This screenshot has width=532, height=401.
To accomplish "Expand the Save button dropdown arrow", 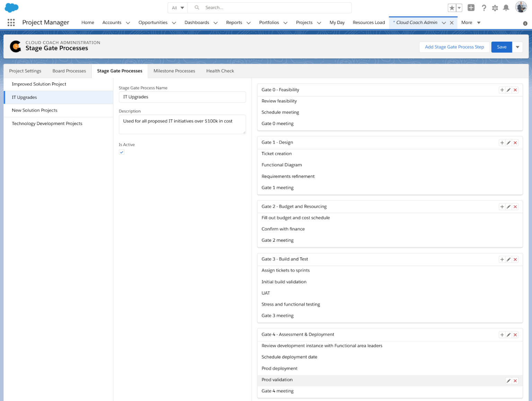I will pos(517,47).
